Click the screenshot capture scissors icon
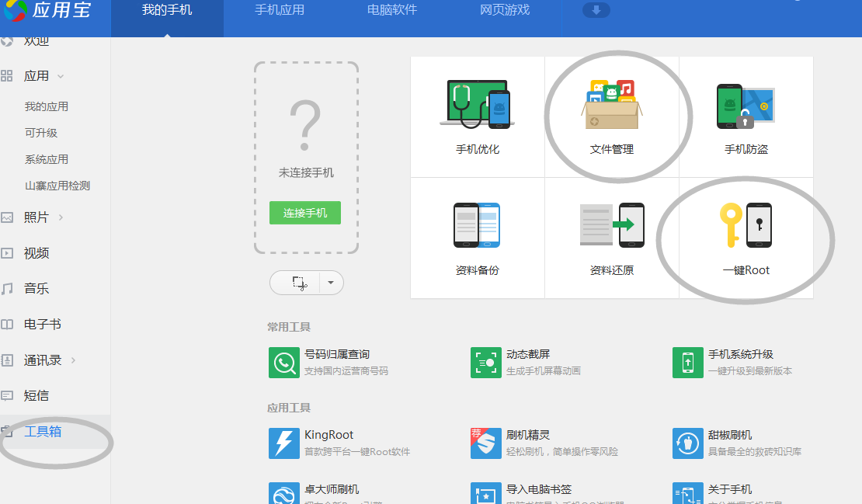The width and height of the screenshot is (862, 504). (300, 283)
